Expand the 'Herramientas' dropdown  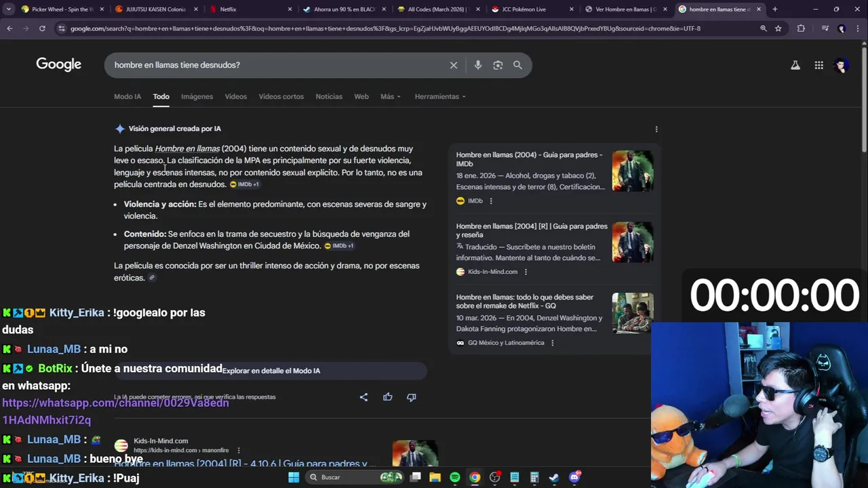coord(440,96)
